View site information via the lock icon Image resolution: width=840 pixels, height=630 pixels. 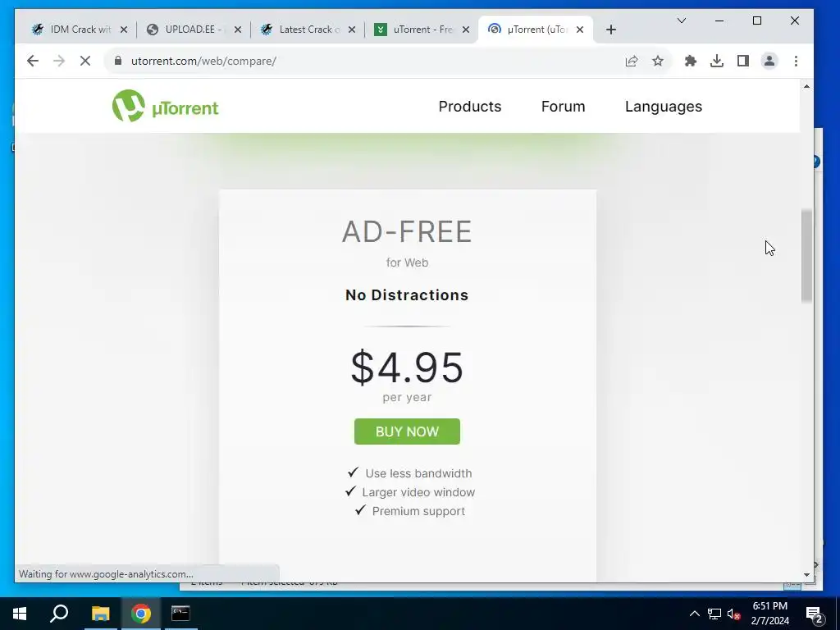(x=118, y=61)
